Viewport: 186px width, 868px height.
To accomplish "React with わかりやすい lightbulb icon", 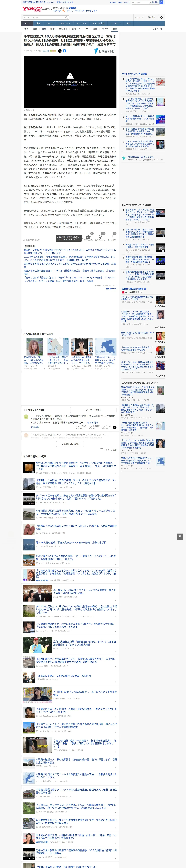I will coord(100,238).
